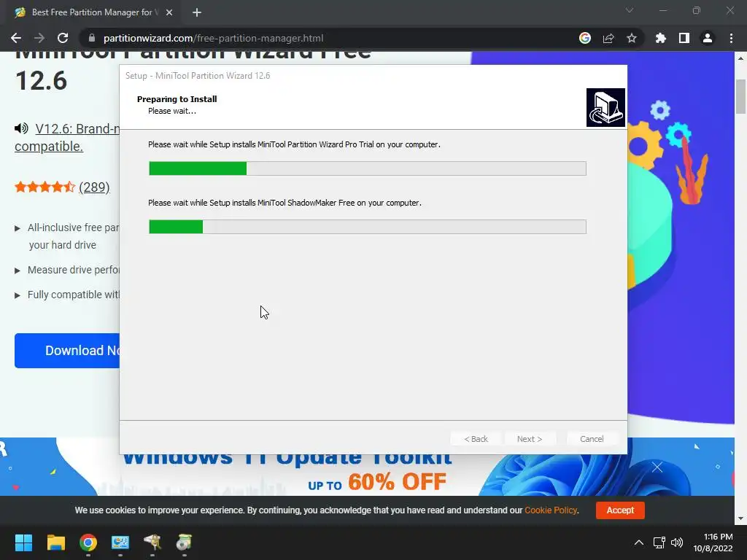This screenshot has width=747, height=560.
Task: Open the Windows Start menu
Action: point(23,542)
